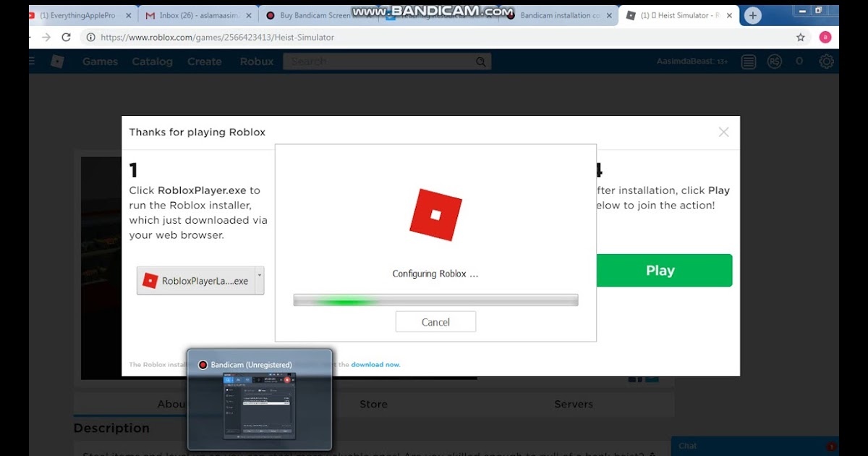Screen dimensions: 868x456
Task: Click the Bandicam taskbar preview thumbnail
Action: (x=260, y=406)
